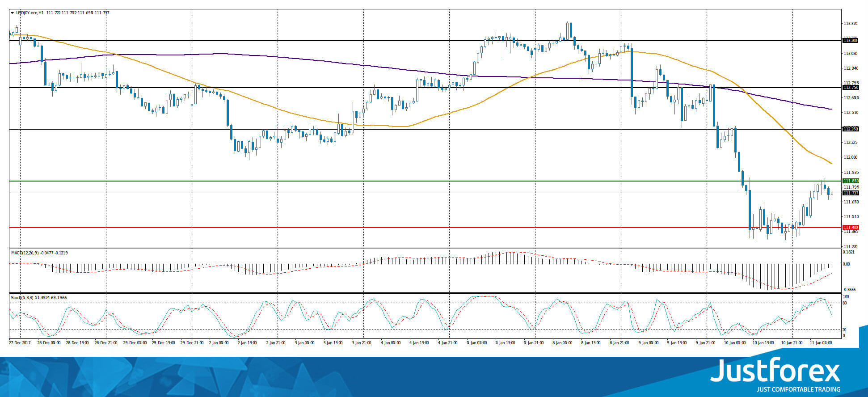Click the 111.935 price scale value
The image size is (868, 397).
pyautogui.click(x=851, y=172)
